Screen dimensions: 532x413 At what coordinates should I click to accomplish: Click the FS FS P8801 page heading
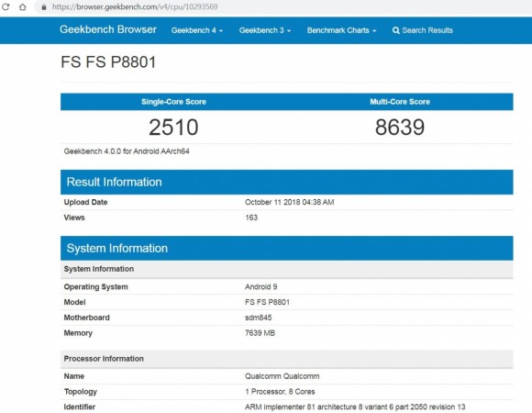108,62
